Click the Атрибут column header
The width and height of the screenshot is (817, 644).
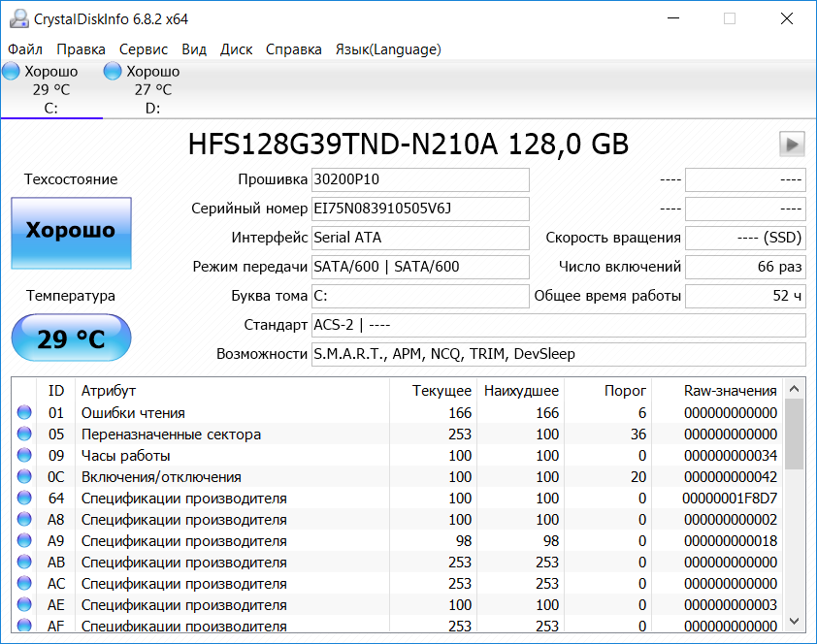coord(232,391)
